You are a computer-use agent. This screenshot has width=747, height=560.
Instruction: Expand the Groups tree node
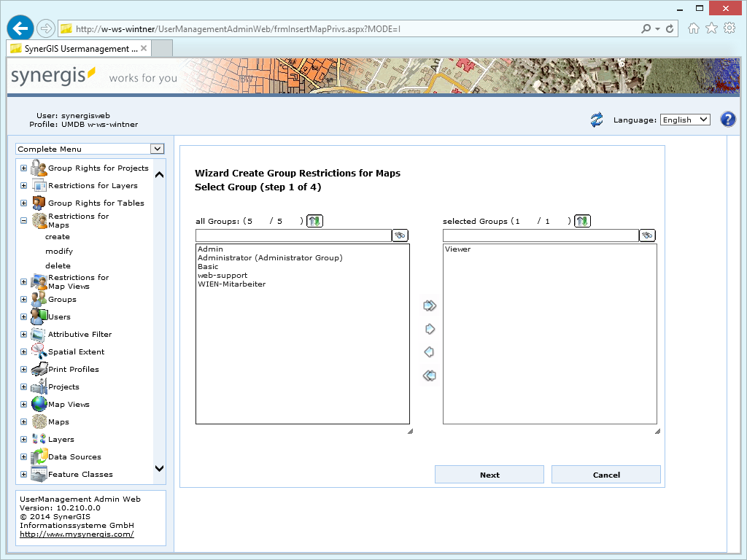(x=23, y=299)
